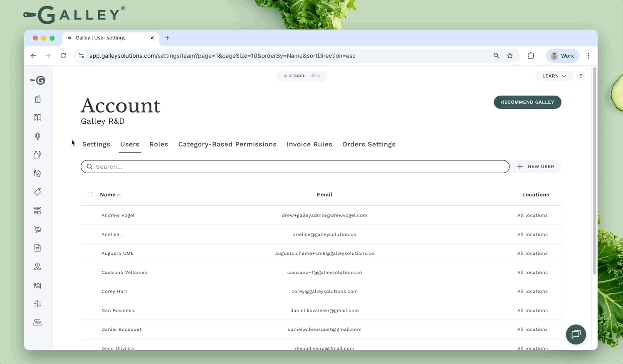Open the price tag sidebar icon

tap(37, 192)
